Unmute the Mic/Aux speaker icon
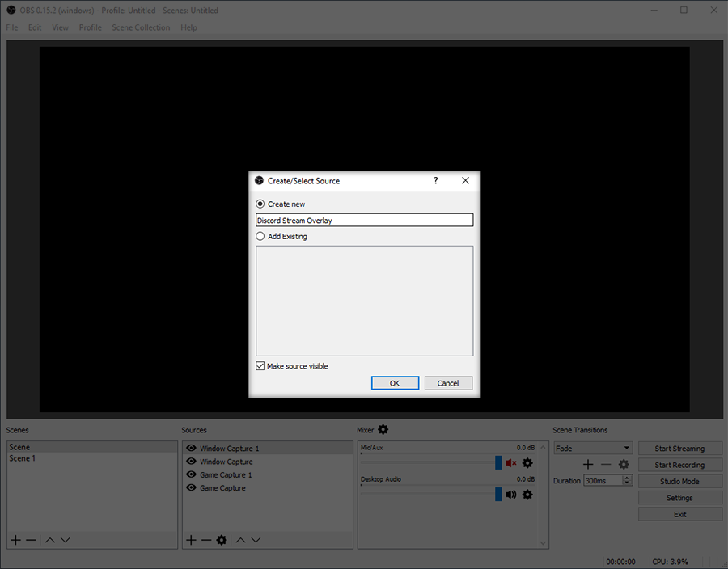Screen dimensions: 728x569 tap(511, 463)
